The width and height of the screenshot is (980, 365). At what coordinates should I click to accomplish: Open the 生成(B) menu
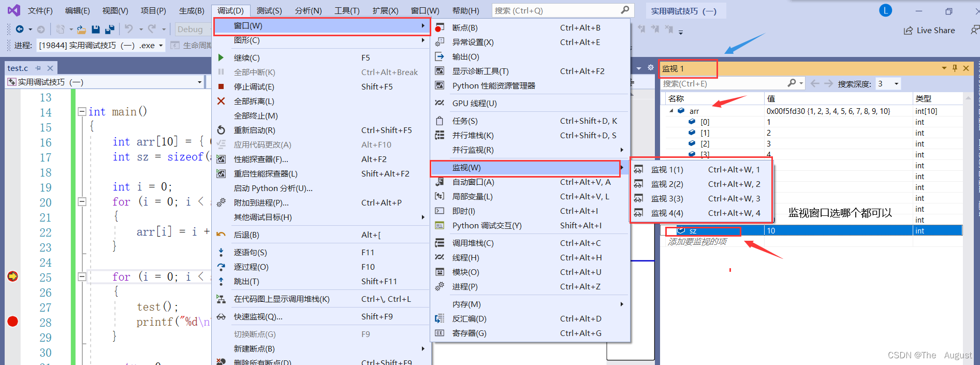pos(192,10)
